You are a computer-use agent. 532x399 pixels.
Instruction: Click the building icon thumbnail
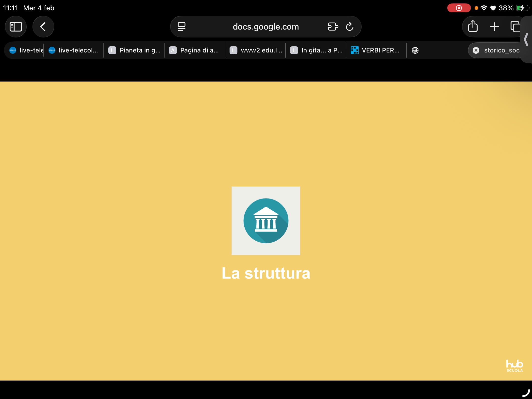[266, 221]
